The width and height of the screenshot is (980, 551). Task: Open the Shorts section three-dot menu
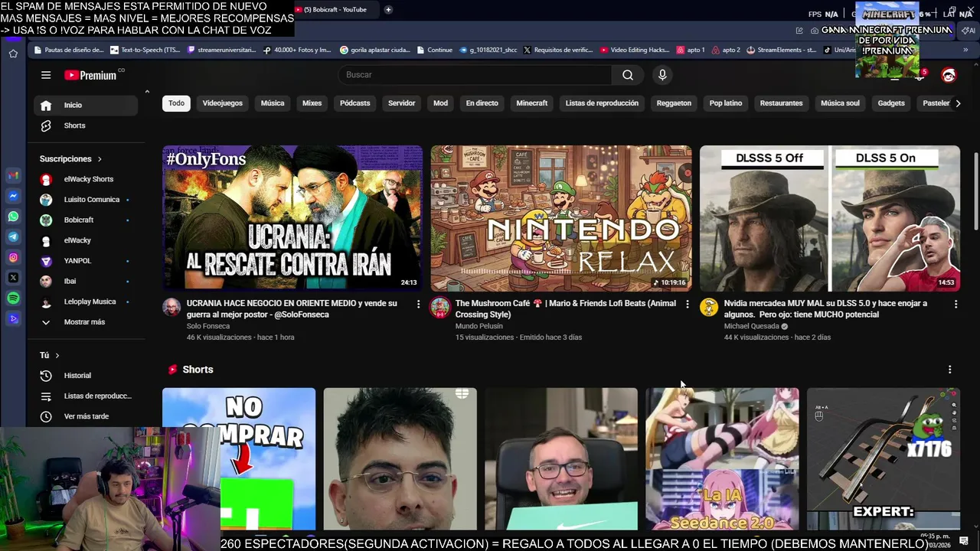coord(949,370)
